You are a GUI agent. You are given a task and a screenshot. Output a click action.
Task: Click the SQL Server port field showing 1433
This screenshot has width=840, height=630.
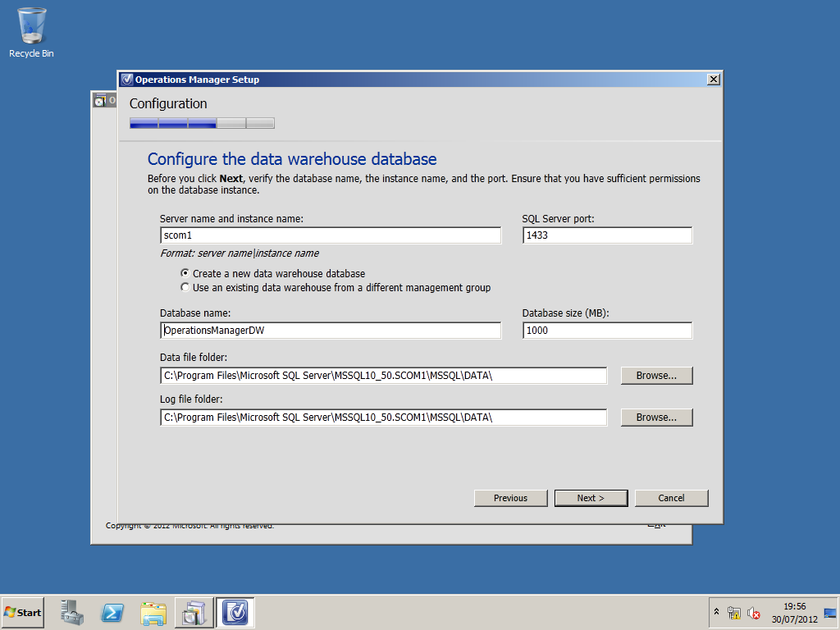click(607, 235)
